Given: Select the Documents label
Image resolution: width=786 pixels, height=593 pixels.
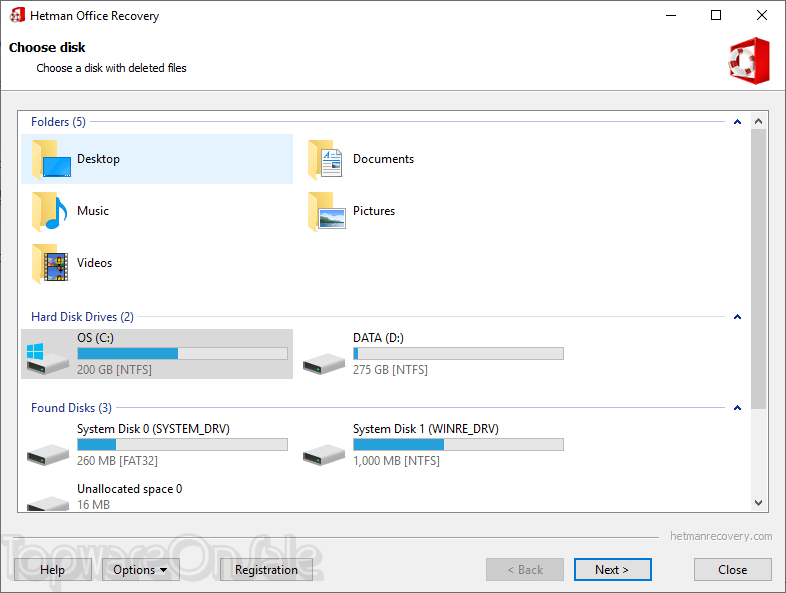Looking at the screenshot, I should click(383, 159).
